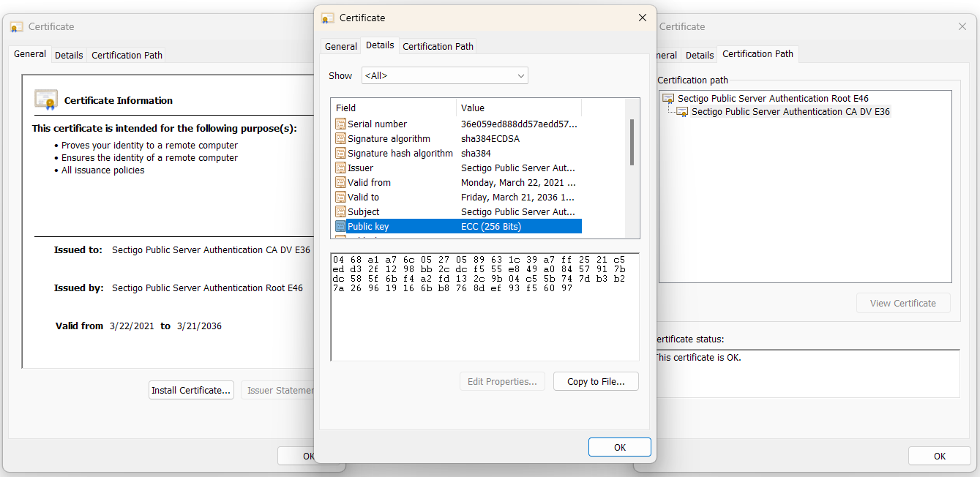The height and width of the screenshot is (477, 980).
Task: Click certificate icon in left window title bar
Action: [16, 27]
